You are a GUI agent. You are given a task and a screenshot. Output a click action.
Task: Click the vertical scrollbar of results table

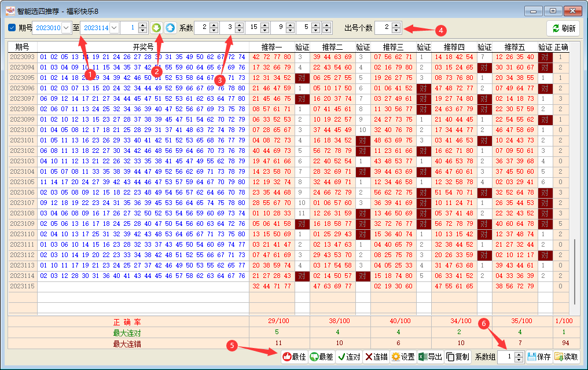(x=575, y=266)
